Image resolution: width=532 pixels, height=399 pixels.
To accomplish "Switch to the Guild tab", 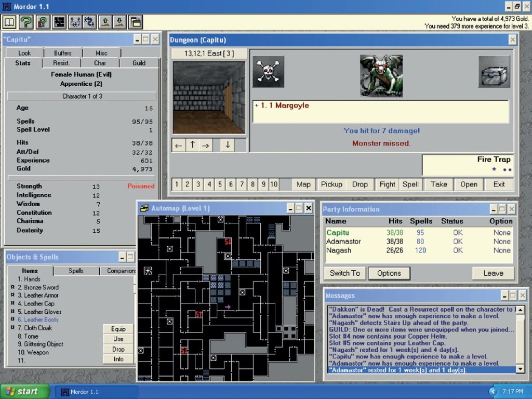I will [x=139, y=63].
